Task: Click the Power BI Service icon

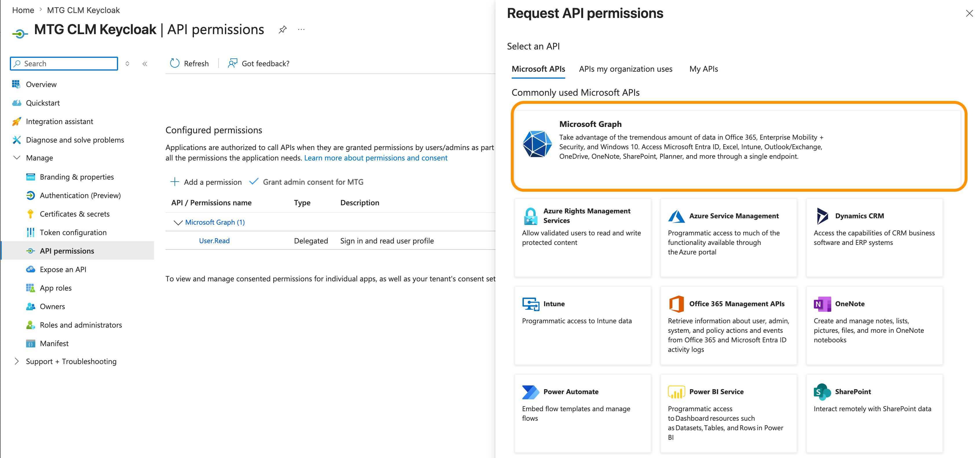Action: click(676, 392)
